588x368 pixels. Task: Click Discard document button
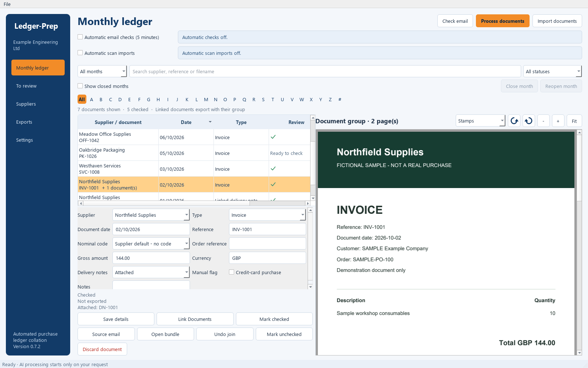(x=102, y=349)
